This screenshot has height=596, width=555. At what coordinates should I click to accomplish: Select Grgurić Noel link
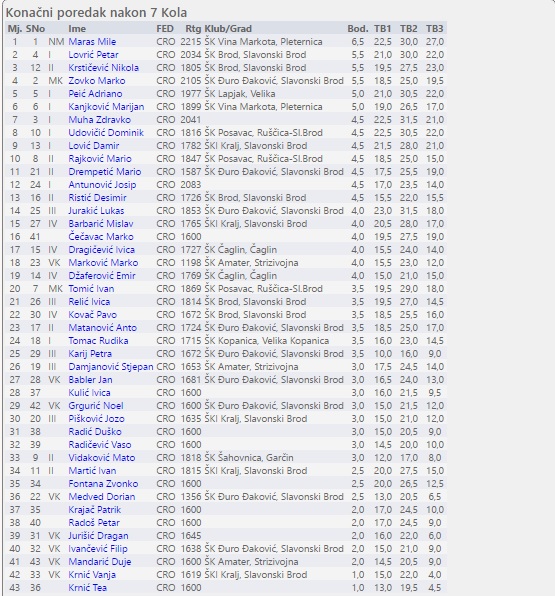tap(96, 406)
